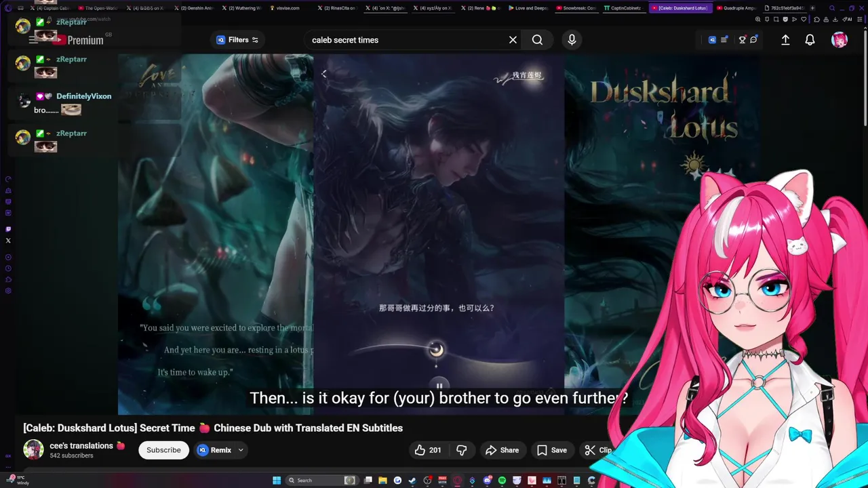868x488 pixels.
Task: Open Twitch from the browser sidebar
Action: pos(8,229)
